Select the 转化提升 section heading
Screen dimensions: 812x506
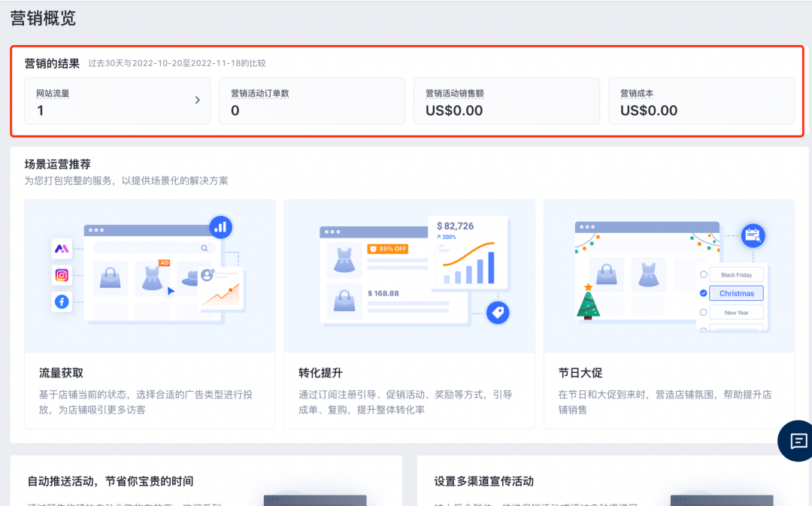click(x=317, y=371)
